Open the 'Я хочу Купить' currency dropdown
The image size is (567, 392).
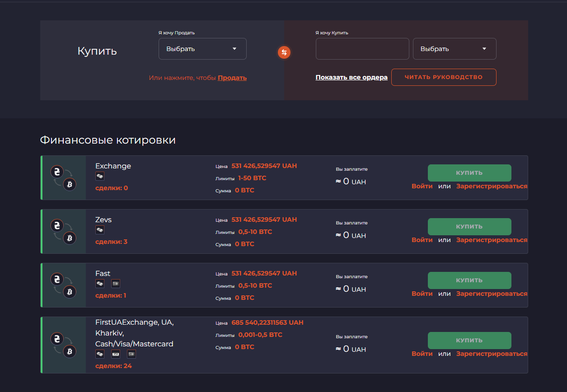(454, 48)
